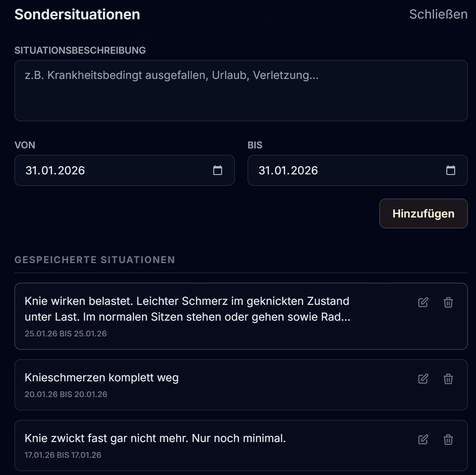476x475 pixels.
Task: Delete the entry 'Knie zwickt fast gar nicht mehr'
Action: (448, 439)
